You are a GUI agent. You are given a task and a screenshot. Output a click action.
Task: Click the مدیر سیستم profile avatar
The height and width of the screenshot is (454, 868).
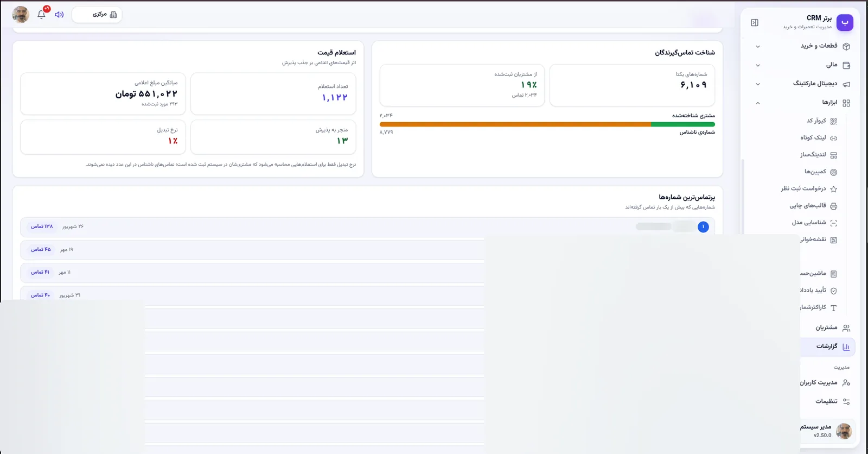pyautogui.click(x=844, y=432)
